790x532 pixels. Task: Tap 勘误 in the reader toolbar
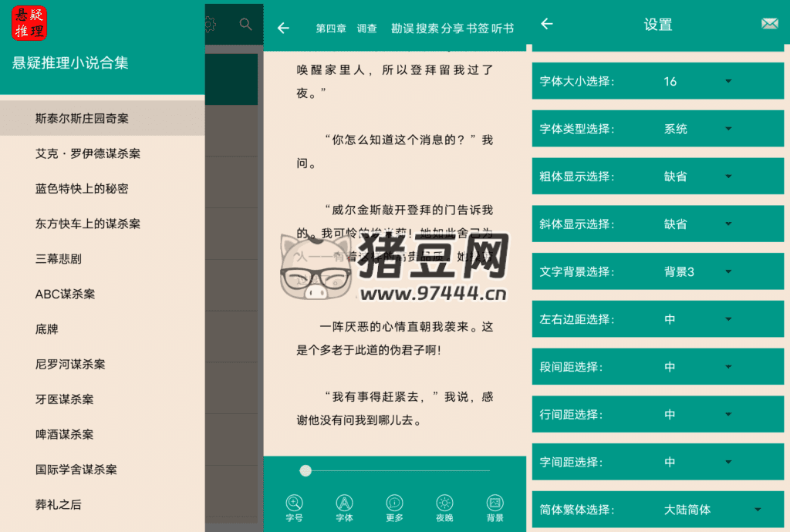point(402,29)
